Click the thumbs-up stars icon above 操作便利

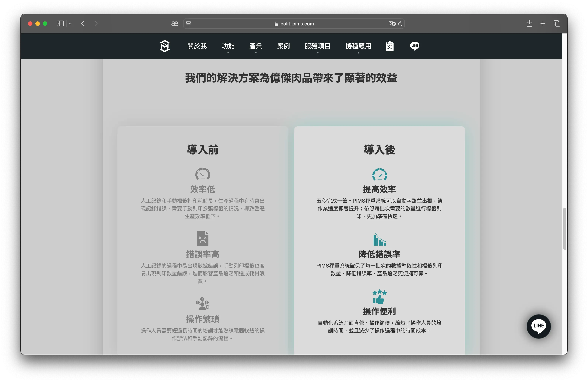click(380, 296)
